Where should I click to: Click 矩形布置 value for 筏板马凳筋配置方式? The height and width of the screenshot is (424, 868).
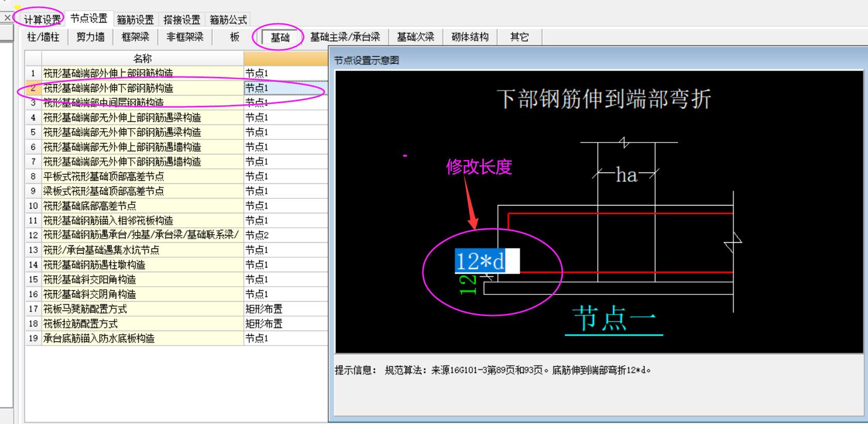point(286,309)
